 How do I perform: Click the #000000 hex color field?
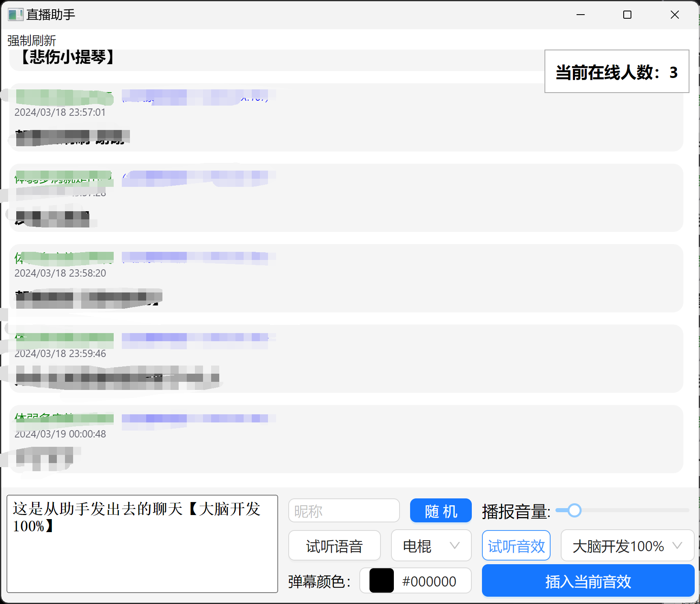429,581
